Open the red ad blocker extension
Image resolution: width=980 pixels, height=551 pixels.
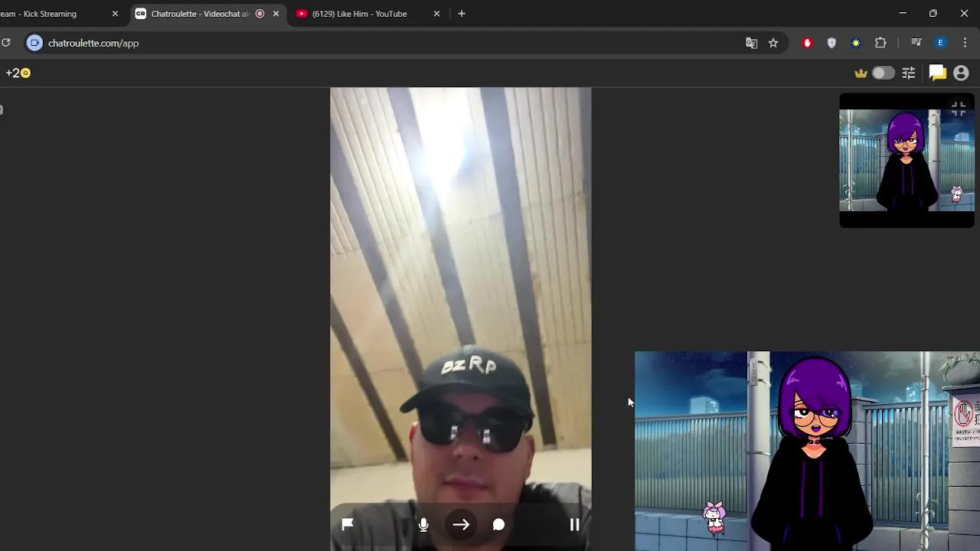(807, 43)
